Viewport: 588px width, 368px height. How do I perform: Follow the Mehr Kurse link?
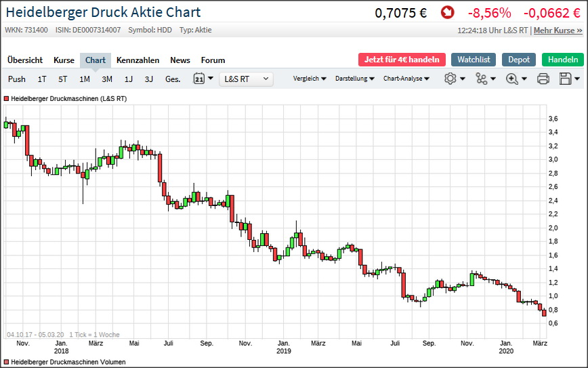(558, 30)
